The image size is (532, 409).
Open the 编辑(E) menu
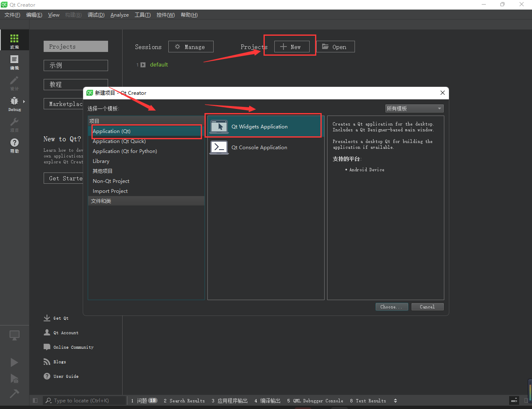(x=34, y=15)
